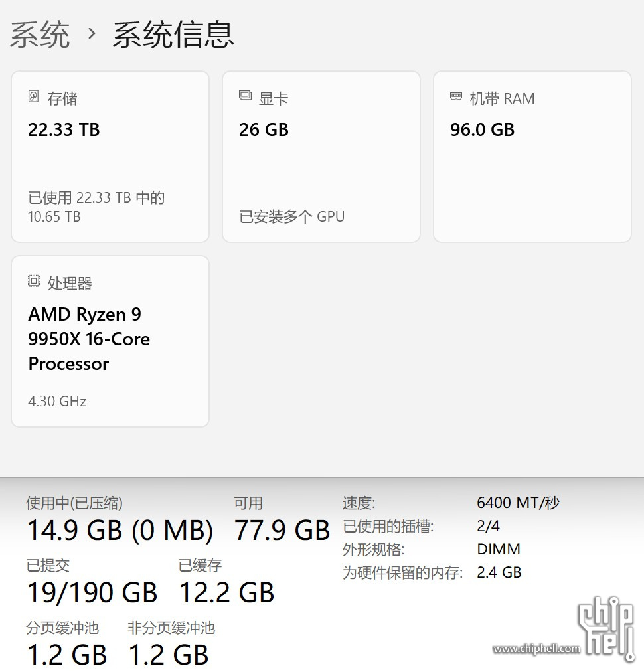Image resolution: width=644 pixels, height=672 pixels.
Task: Select the 1.2 GB value under 分页缓冲池
Action: point(67,655)
